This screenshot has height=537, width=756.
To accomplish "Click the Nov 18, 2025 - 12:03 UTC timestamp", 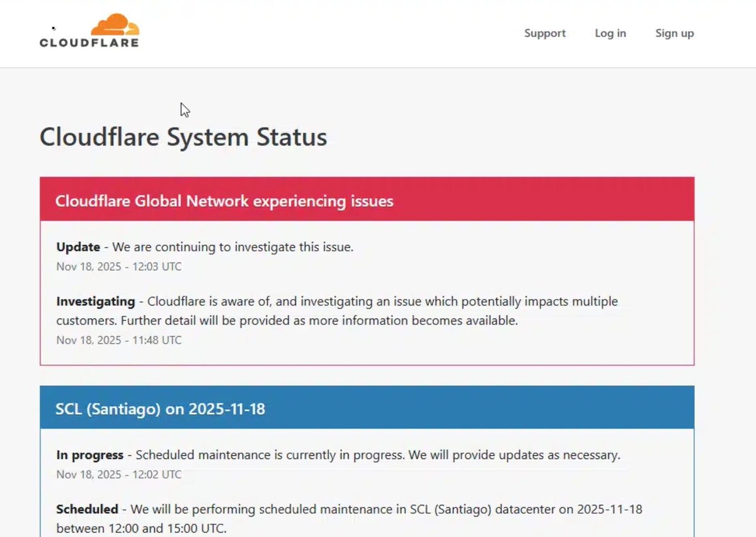I will pos(119,266).
